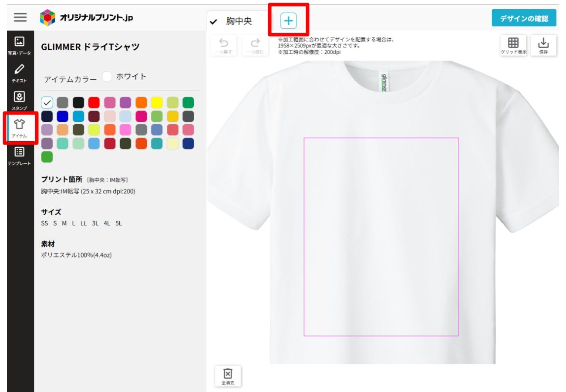Open the Template (テンプレート) panel
This screenshot has height=392, width=566.
20,155
